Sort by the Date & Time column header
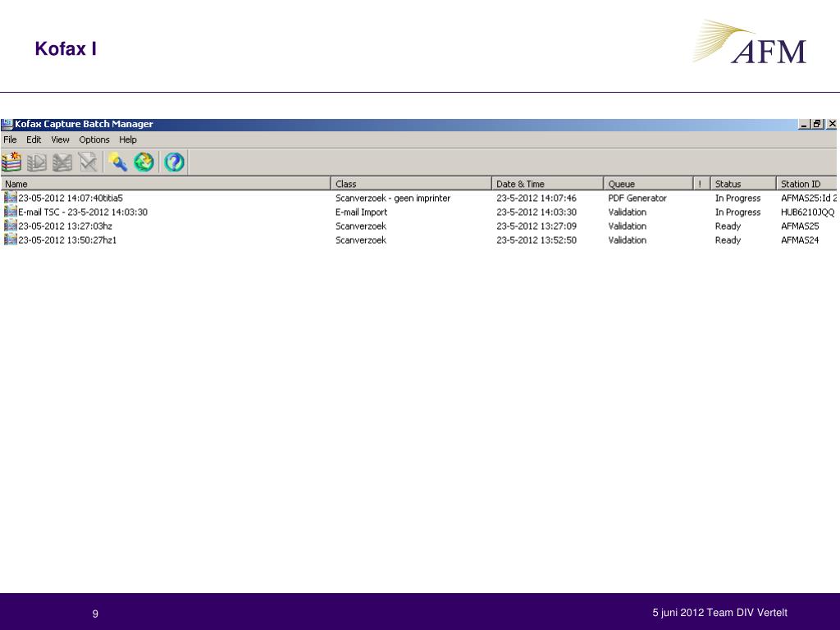 [x=547, y=184]
